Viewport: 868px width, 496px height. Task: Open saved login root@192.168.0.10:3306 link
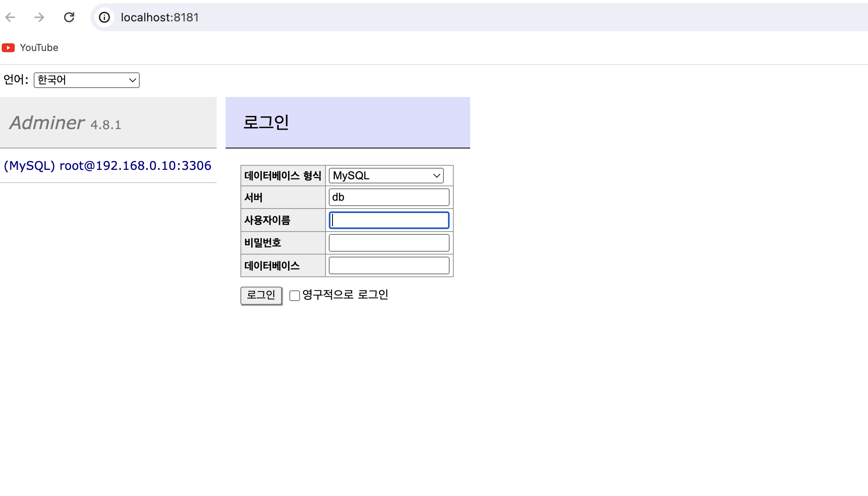[x=107, y=165]
